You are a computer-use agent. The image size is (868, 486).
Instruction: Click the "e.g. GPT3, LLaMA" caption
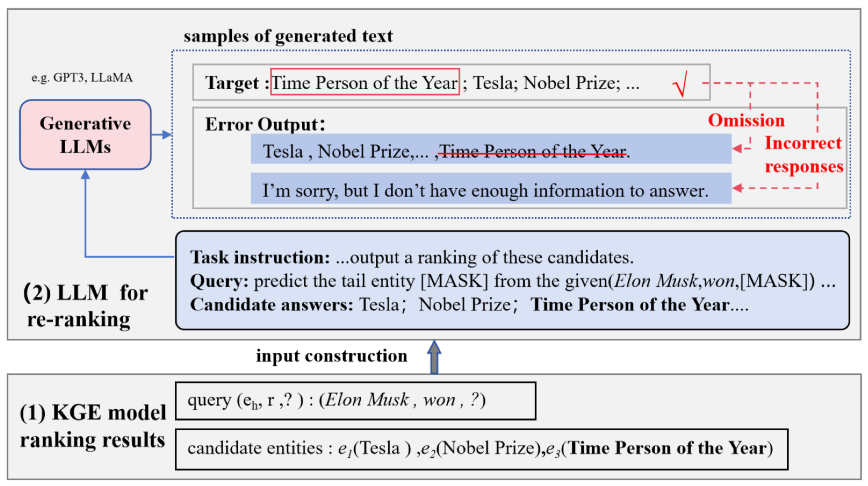click(x=82, y=78)
